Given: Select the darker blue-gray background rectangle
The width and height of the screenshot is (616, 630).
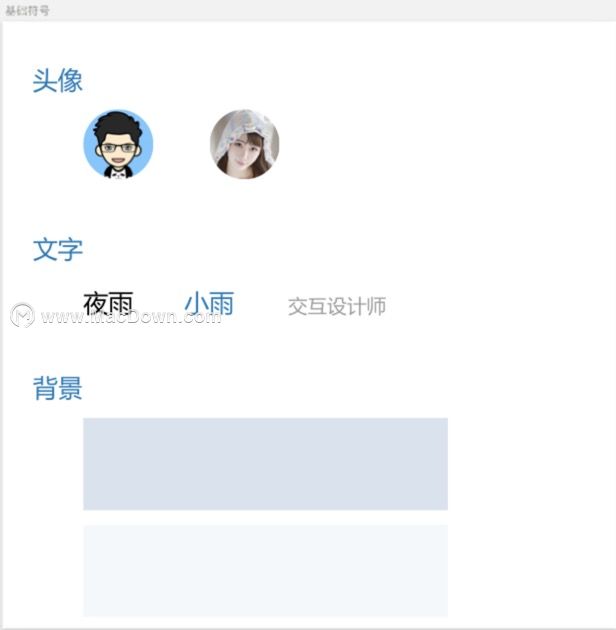Looking at the screenshot, I should tap(266, 464).
